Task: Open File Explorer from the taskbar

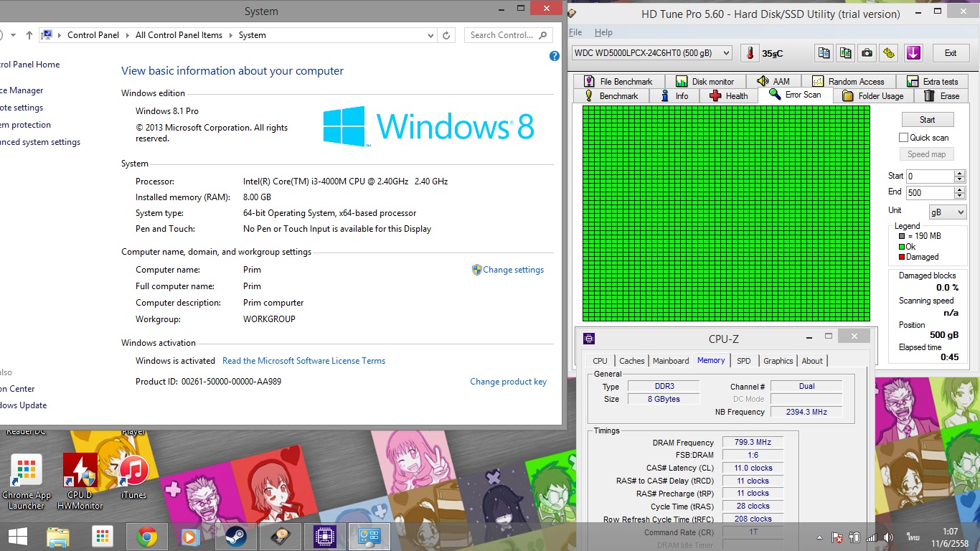Action: pos(58,536)
